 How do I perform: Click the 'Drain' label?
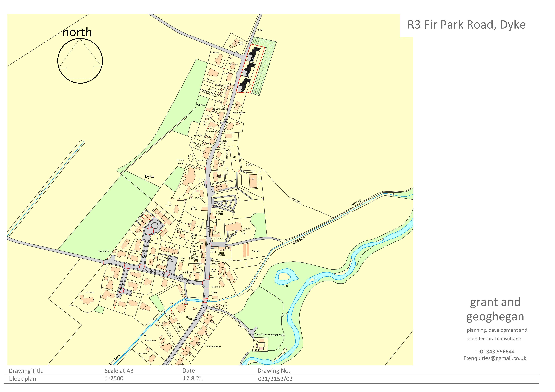click(41, 192)
